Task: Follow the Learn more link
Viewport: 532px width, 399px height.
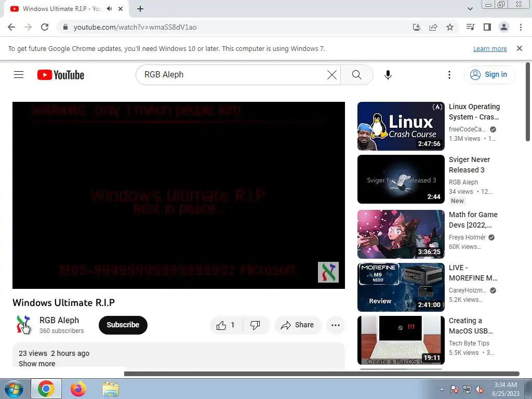Action: click(490, 48)
